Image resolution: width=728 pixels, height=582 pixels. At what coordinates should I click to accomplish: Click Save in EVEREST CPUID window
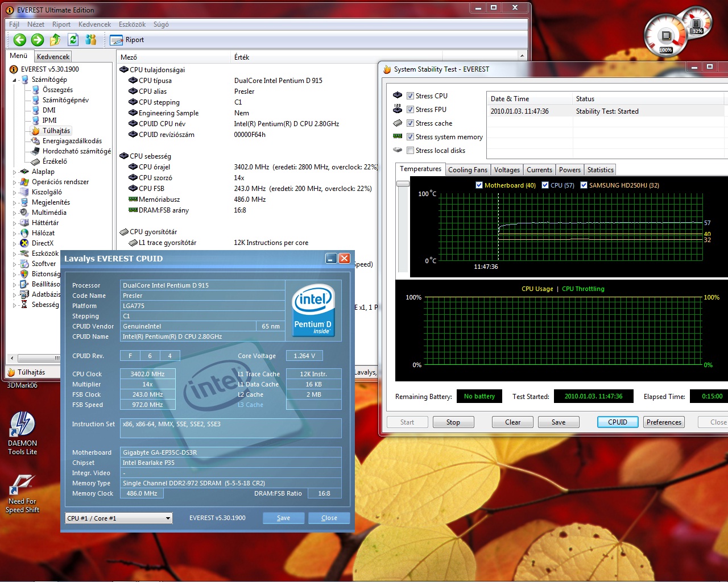point(283,518)
